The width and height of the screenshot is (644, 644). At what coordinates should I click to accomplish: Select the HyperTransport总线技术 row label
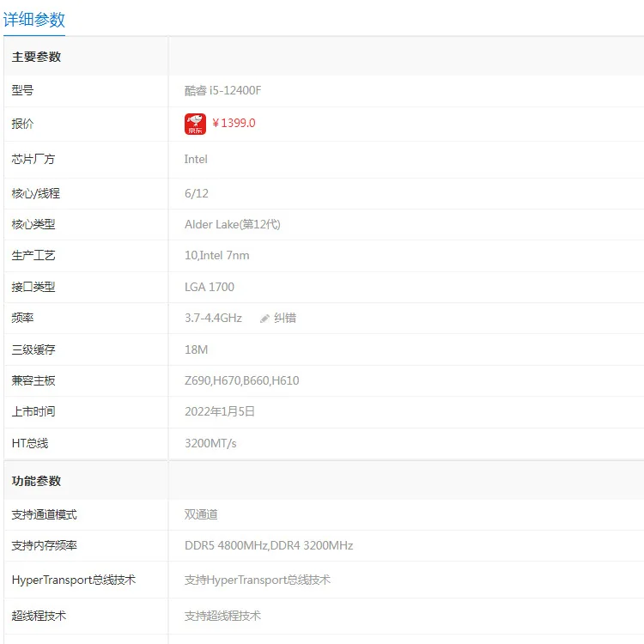[74, 580]
